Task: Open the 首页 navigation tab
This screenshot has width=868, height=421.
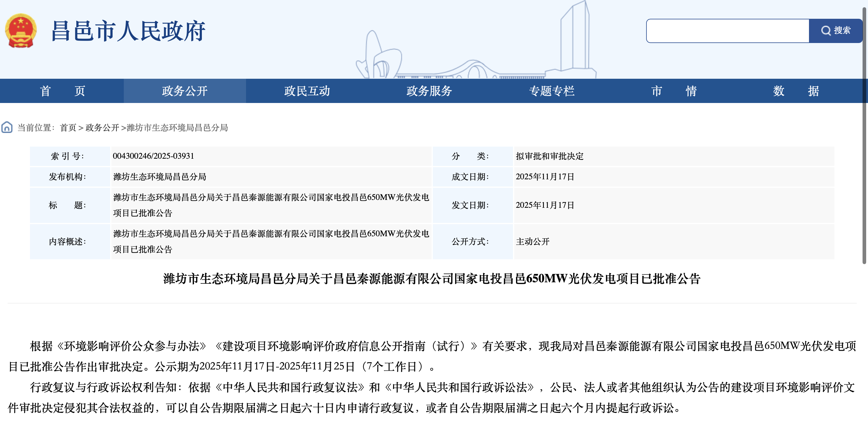Action: (x=62, y=91)
